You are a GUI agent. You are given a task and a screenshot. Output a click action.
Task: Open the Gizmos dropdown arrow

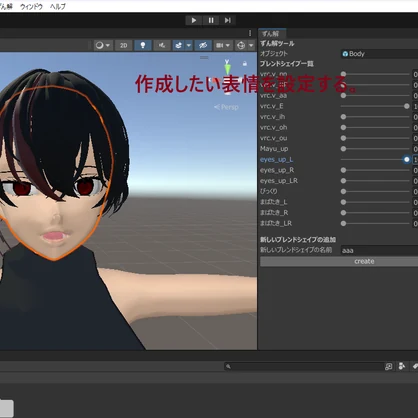click(251, 45)
